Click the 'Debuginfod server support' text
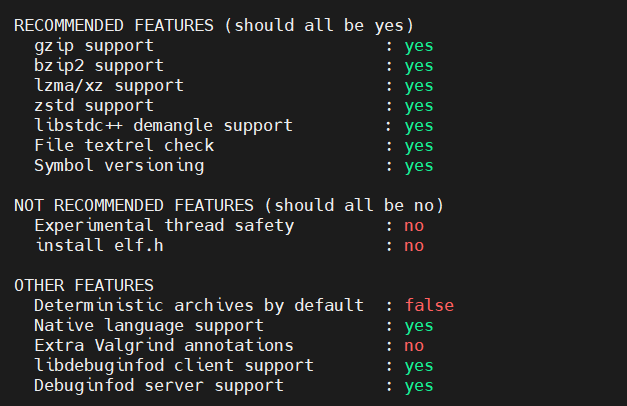 tap(158, 385)
